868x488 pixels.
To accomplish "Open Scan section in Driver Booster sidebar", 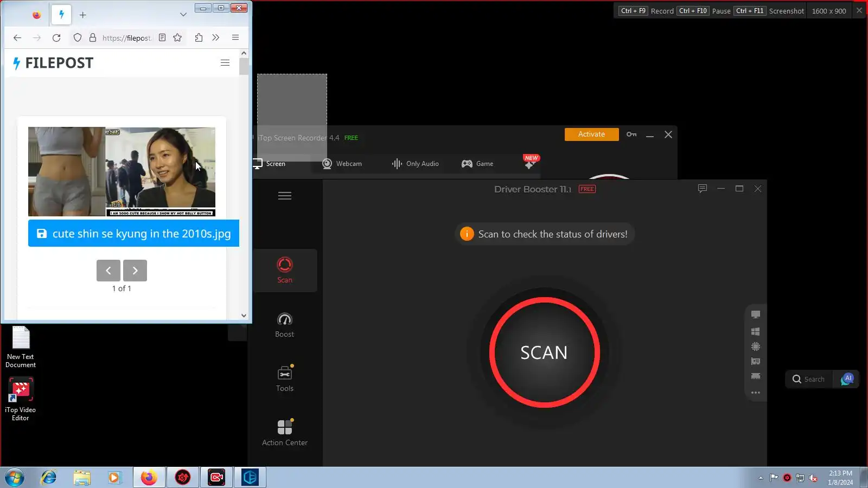I will (x=285, y=270).
